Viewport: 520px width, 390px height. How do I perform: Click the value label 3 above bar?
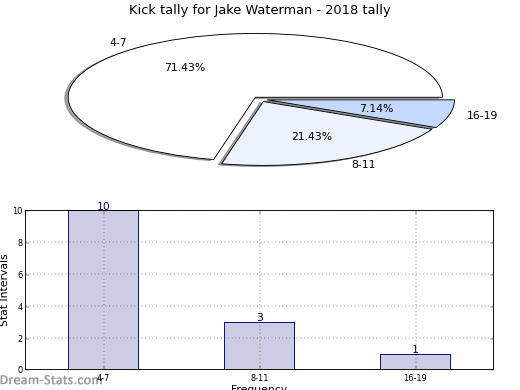260,317
